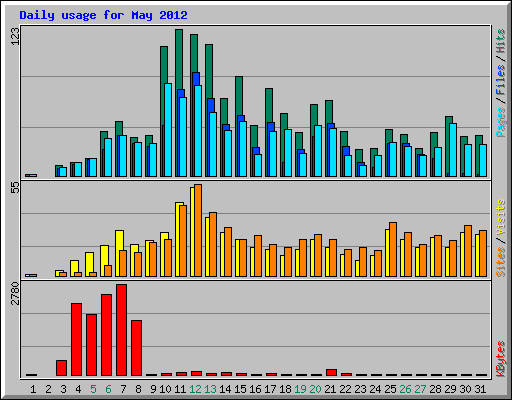512x400 pixels.
Task: Click the green "Hits" legend label
Action: pos(500,41)
